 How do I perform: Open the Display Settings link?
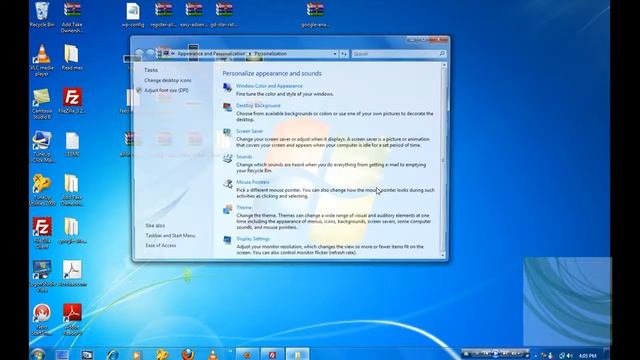(x=253, y=239)
